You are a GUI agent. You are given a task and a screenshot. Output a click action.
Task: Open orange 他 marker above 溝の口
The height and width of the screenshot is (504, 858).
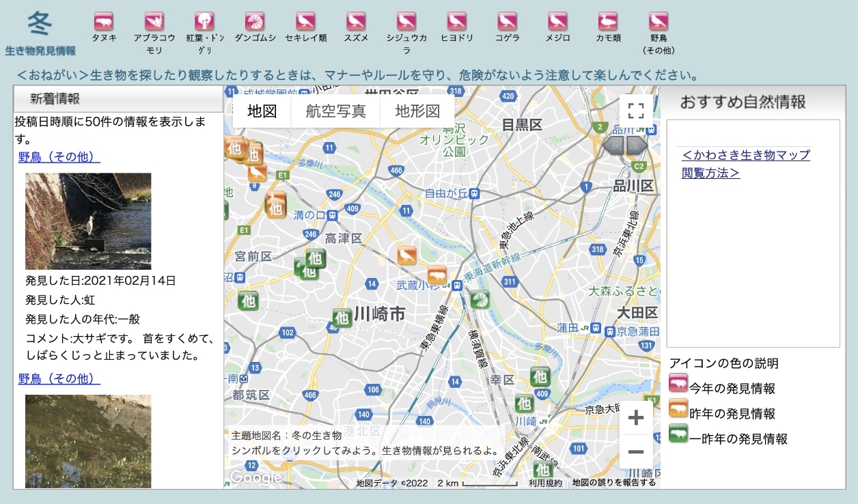276,208
